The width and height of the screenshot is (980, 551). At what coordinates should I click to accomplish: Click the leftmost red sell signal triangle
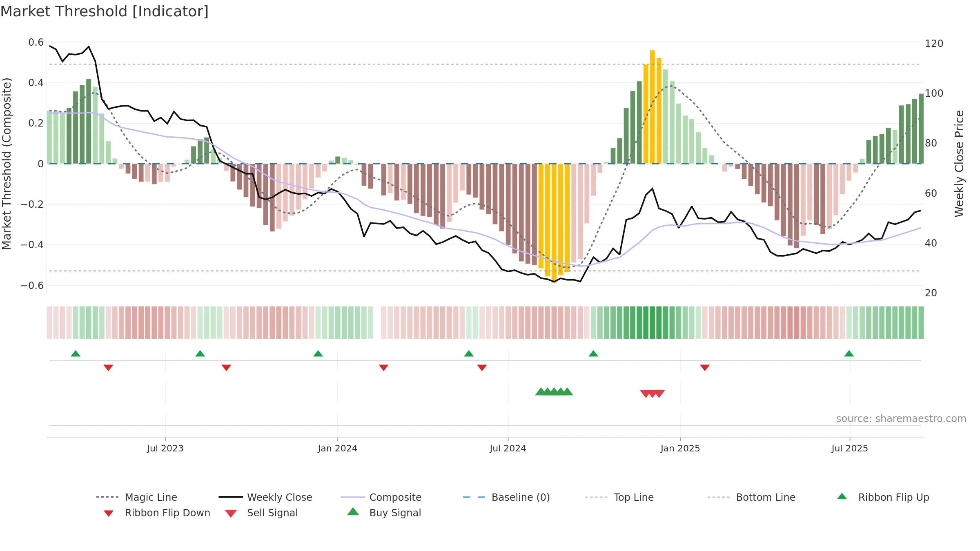click(646, 393)
